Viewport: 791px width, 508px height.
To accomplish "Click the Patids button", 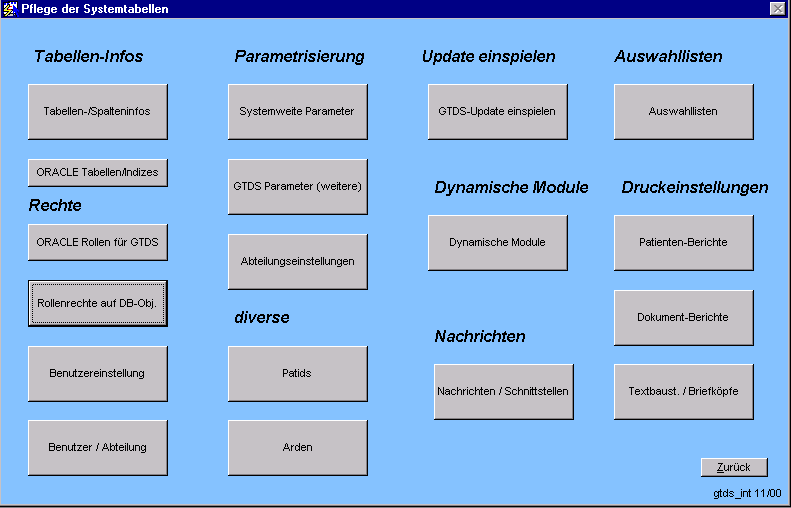I will [297, 373].
